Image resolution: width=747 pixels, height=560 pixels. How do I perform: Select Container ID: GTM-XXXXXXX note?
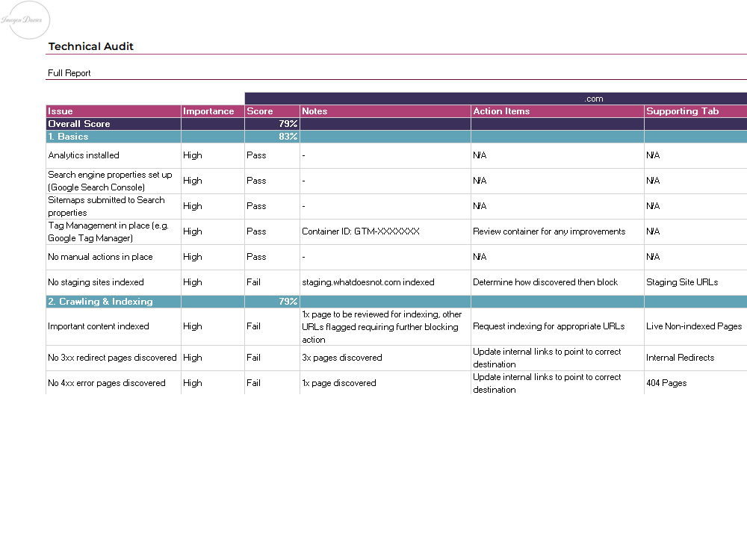385,231
